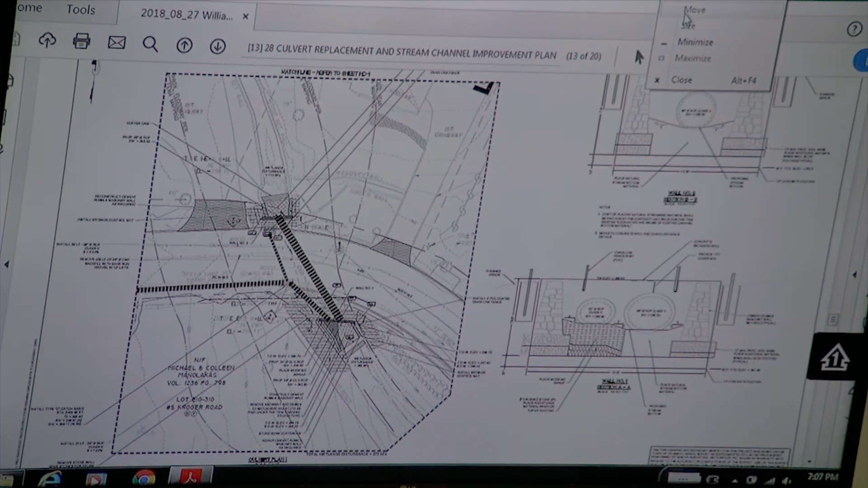The height and width of the screenshot is (488, 868).
Task: Choose Close Alt+F4 in window menu
Action: (681, 80)
